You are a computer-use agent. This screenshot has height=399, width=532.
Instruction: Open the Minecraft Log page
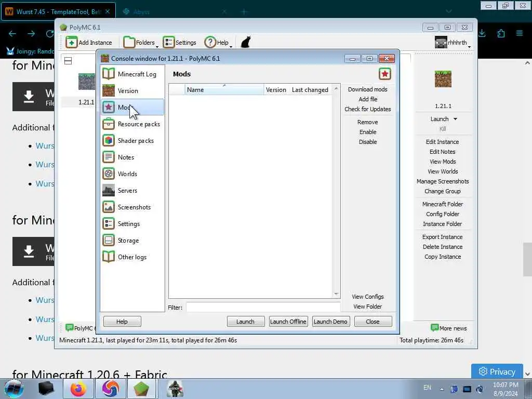point(132,74)
